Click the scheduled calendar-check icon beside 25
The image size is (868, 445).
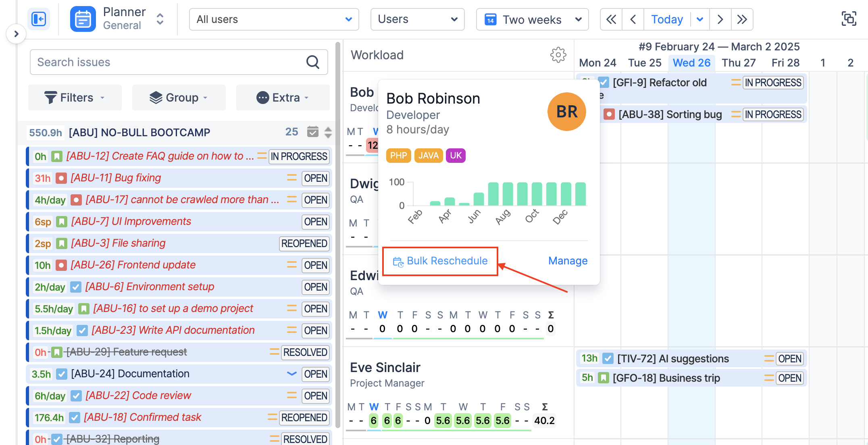[313, 132]
